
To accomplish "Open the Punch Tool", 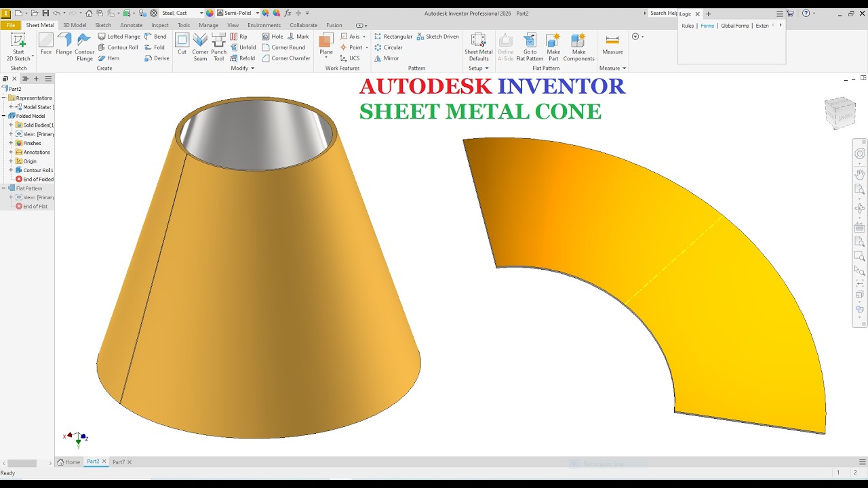I will [x=218, y=47].
